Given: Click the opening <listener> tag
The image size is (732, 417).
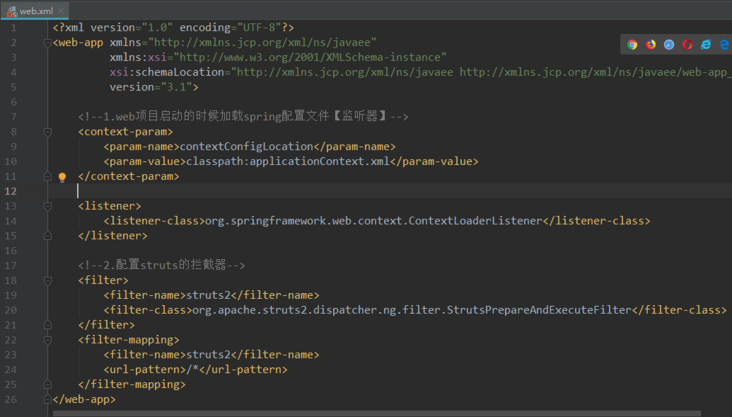Looking at the screenshot, I should [x=110, y=206].
